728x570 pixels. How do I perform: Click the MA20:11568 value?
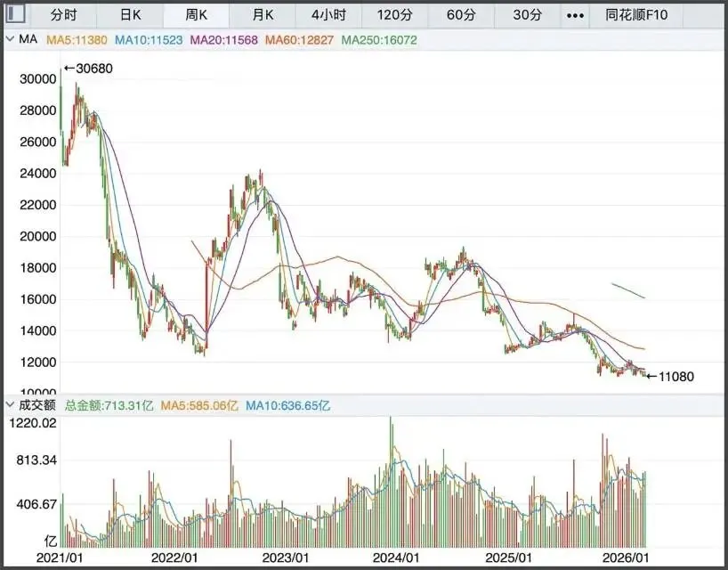[223, 40]
